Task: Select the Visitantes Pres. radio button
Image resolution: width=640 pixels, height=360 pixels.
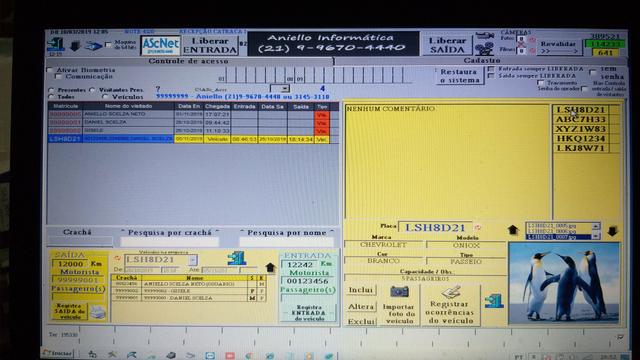Action: [x=92, y=90]
